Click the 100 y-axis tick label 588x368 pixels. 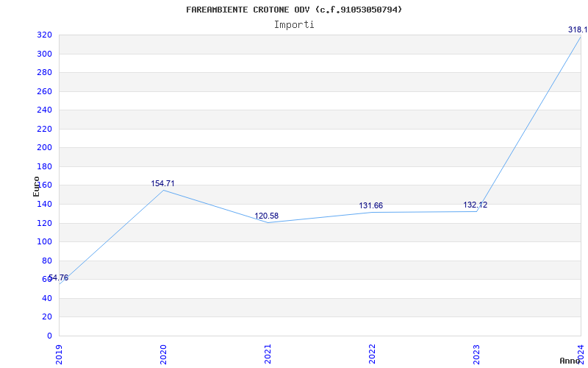click(x=44, y=242)
